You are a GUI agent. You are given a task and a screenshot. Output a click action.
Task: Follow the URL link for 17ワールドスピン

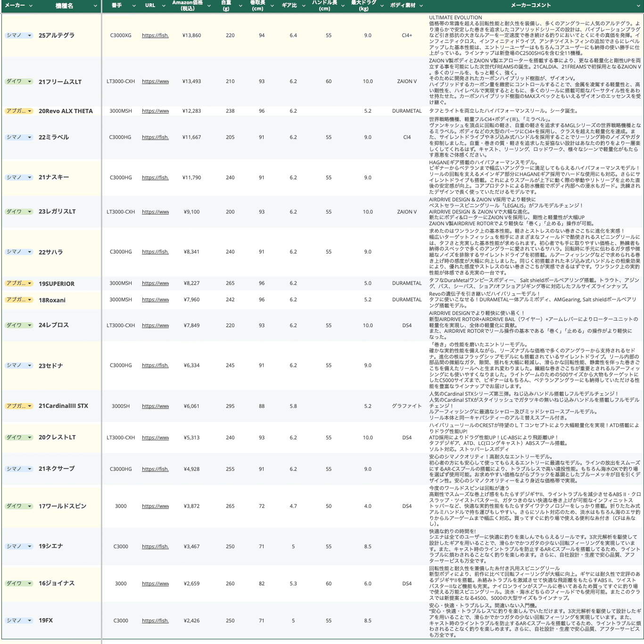click(x=155, y=506)
